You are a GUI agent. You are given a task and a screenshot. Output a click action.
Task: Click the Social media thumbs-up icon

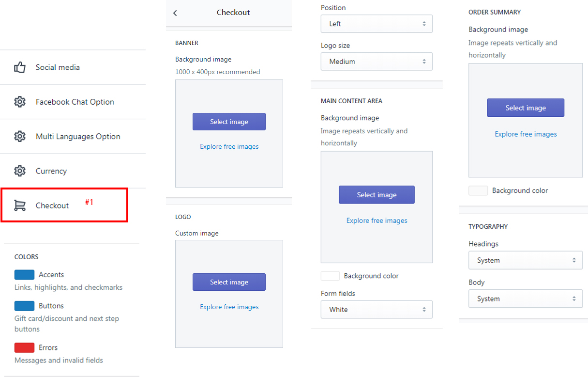point(20,67)
